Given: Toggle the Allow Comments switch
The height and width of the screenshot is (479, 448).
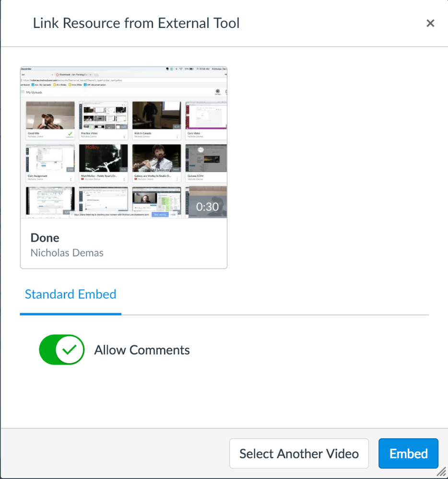Looking at the screenshot, I should pyautogui.click(x=62, y=350).
